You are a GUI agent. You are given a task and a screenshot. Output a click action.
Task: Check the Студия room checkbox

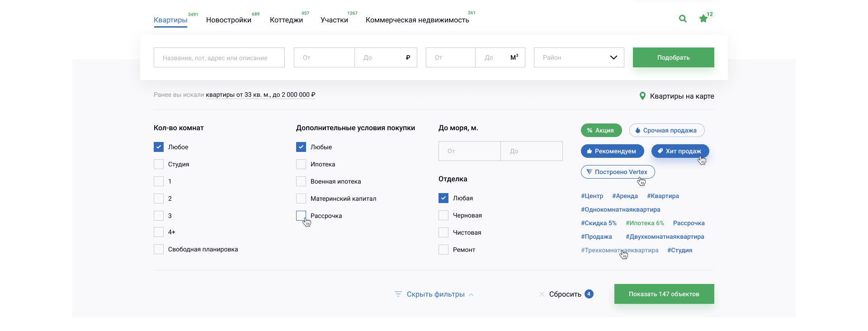point(159,164)
